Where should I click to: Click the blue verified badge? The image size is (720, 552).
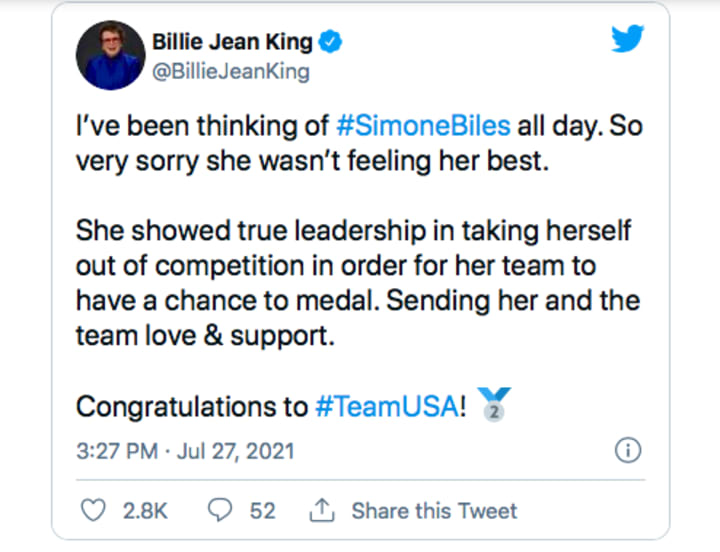pos(330,42)
